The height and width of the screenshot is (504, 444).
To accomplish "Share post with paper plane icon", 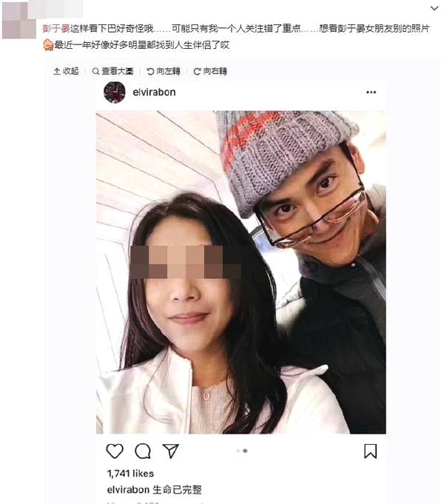I will (170, 451).
